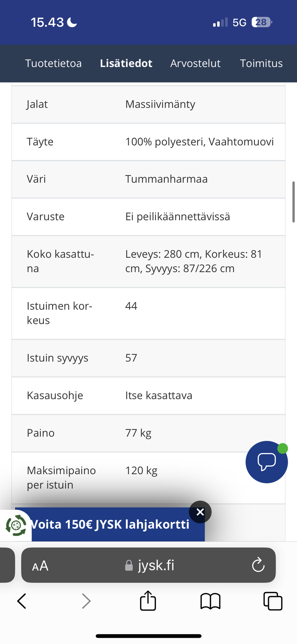Go to the Arvostelut tab
The height and width of the screenshot is (644, 297).
pyautogui.click(x=195, y=63)
